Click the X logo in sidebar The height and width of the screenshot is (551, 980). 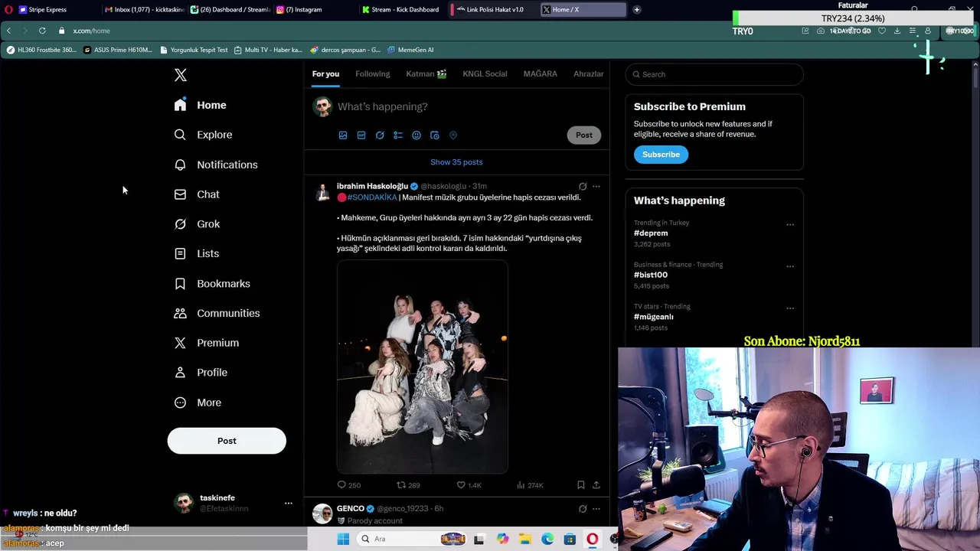181,75
